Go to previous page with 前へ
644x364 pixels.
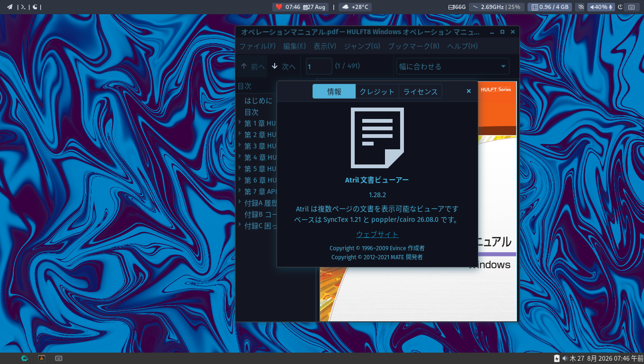coord(252,66)
